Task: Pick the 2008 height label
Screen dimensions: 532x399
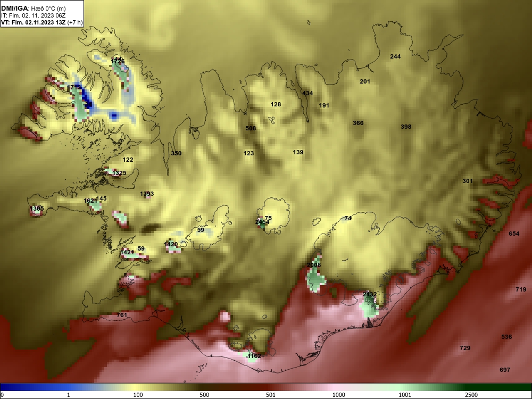Action: point(313,265)
